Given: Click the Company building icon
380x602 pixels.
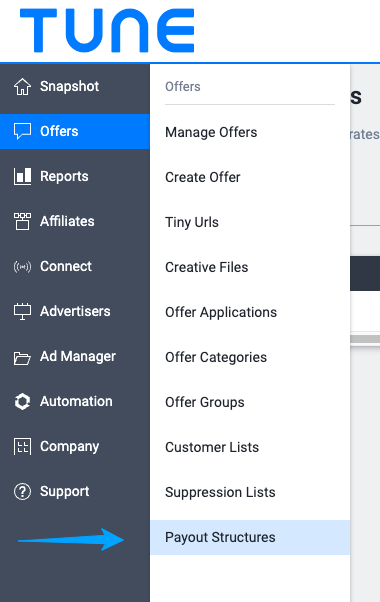Looking at the screenshot, I should coord(22,447).
